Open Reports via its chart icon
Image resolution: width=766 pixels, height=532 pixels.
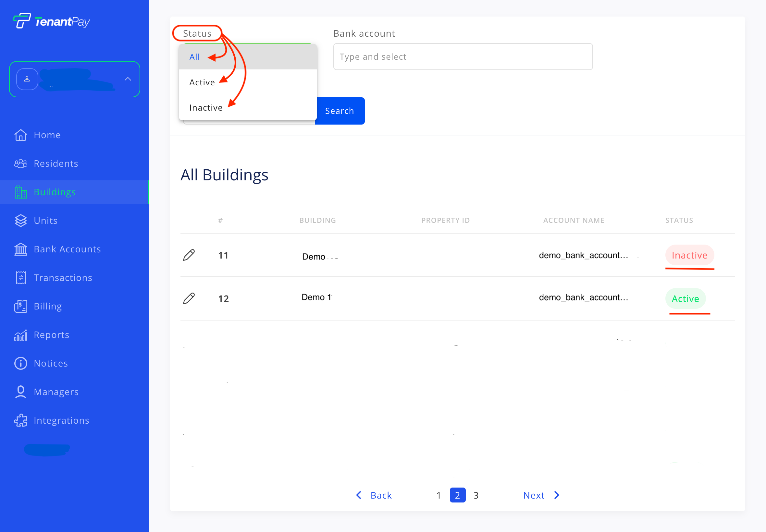coord(21,335)
